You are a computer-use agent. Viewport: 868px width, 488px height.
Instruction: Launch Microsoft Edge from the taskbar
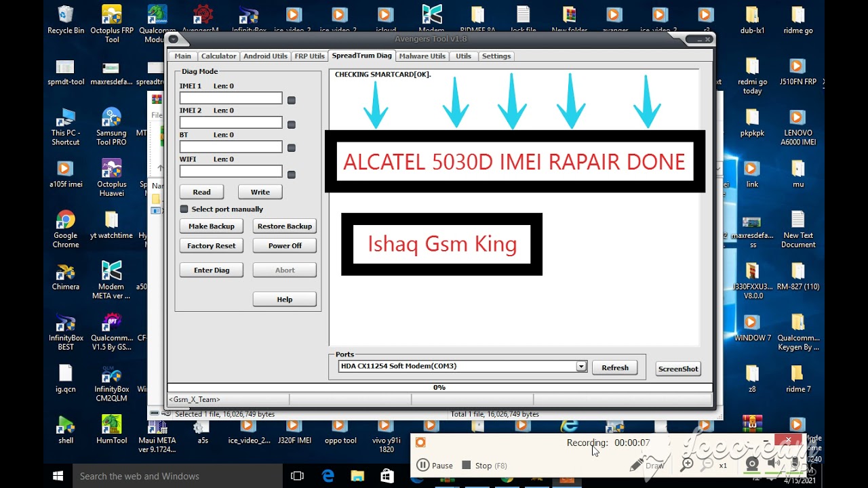coord(328,476)
